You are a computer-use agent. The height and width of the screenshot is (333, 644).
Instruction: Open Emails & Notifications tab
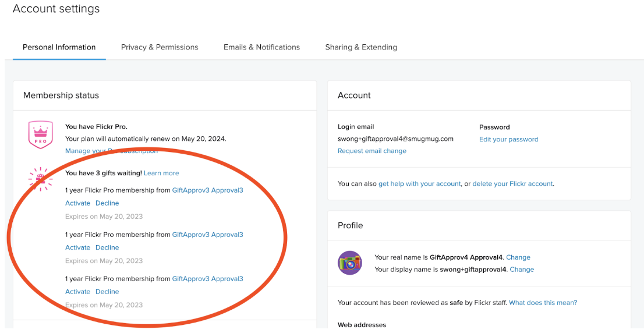pos(261,47)
